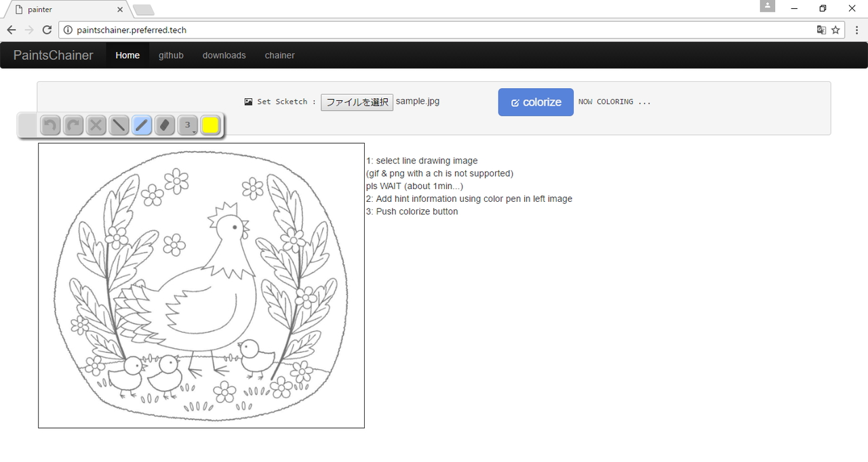
Task: Redo the previous pen stroke
Action: [x=73, y=125]
